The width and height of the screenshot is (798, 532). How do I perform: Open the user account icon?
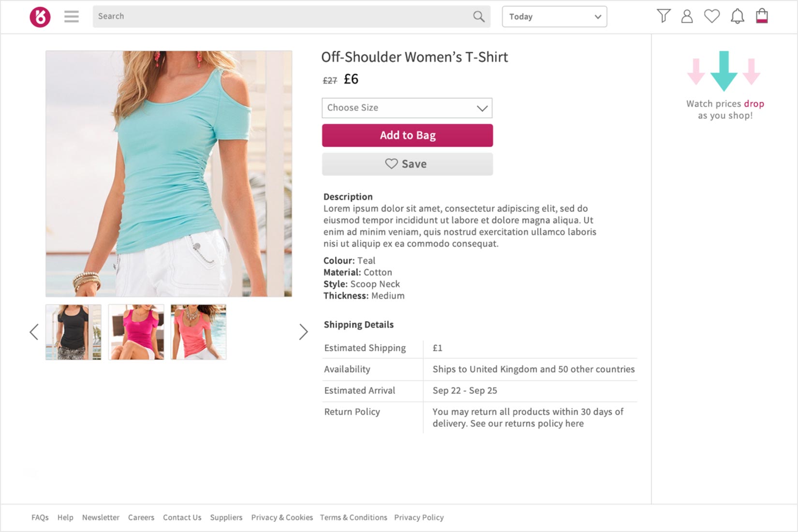pos(687,16)
